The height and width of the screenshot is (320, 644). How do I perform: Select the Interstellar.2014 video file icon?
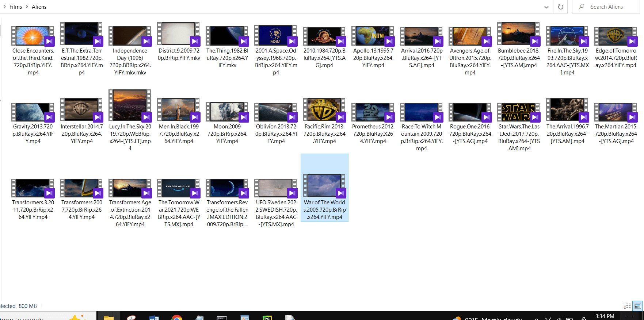point(81,110)
